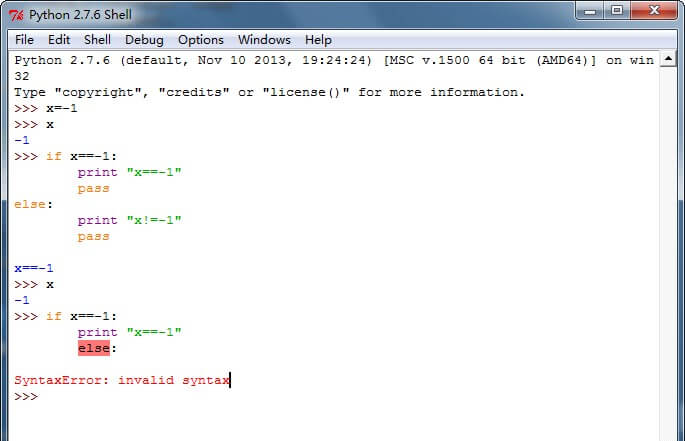Screen dimensions: 685x441
Task: Click the scrollbar up arrow
Action: (x=668, y=59)
